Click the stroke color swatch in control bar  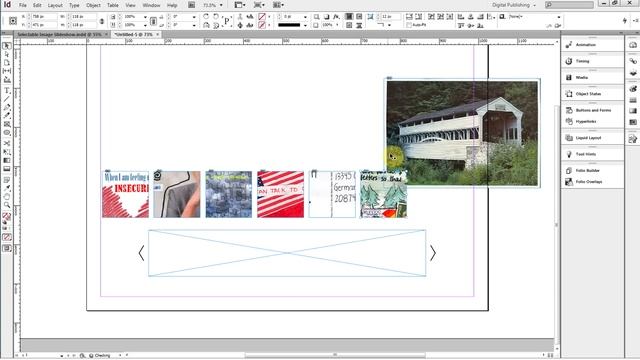coord(262,25)
